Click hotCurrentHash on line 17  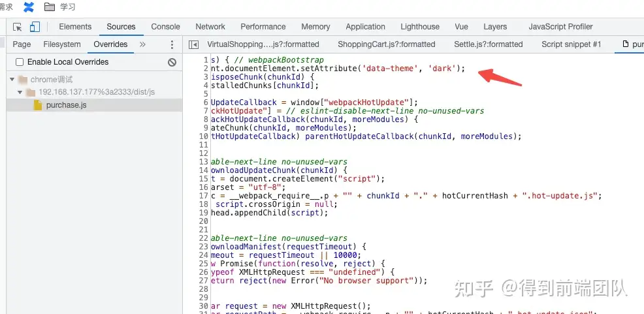tap(475, 196)
